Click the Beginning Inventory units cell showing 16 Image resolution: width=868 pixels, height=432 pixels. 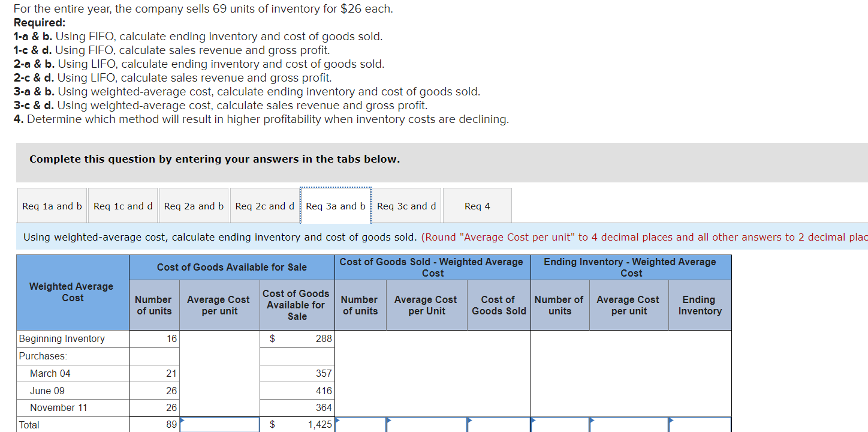[153, 338]
